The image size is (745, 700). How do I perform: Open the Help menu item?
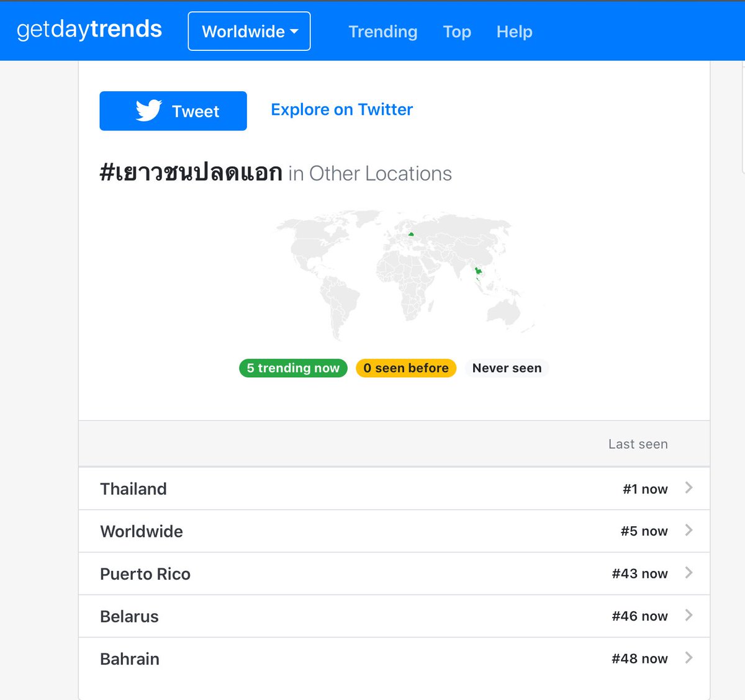pyautogui.click(x=515, y=32)
